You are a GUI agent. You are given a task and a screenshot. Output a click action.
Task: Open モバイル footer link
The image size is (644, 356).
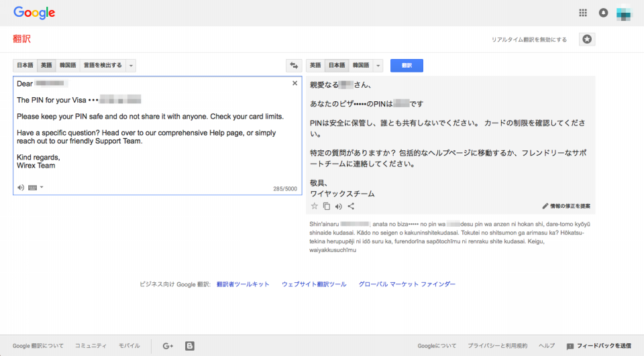129,346
